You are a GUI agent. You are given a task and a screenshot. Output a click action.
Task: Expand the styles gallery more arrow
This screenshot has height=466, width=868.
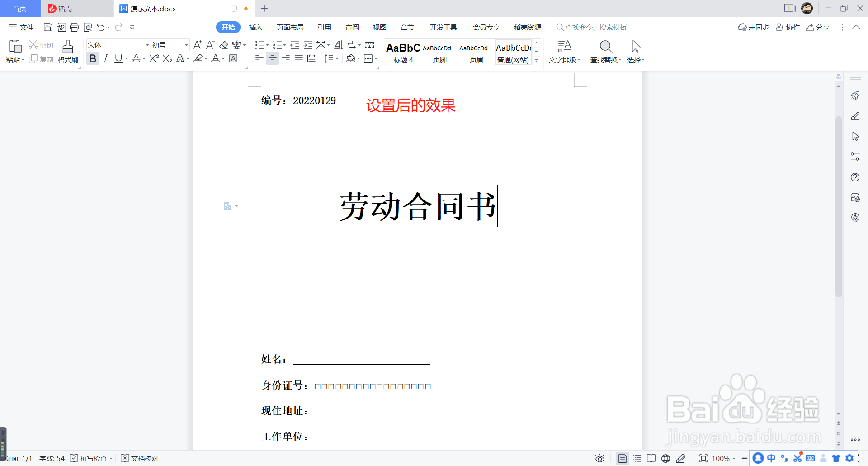coord(537,60)
